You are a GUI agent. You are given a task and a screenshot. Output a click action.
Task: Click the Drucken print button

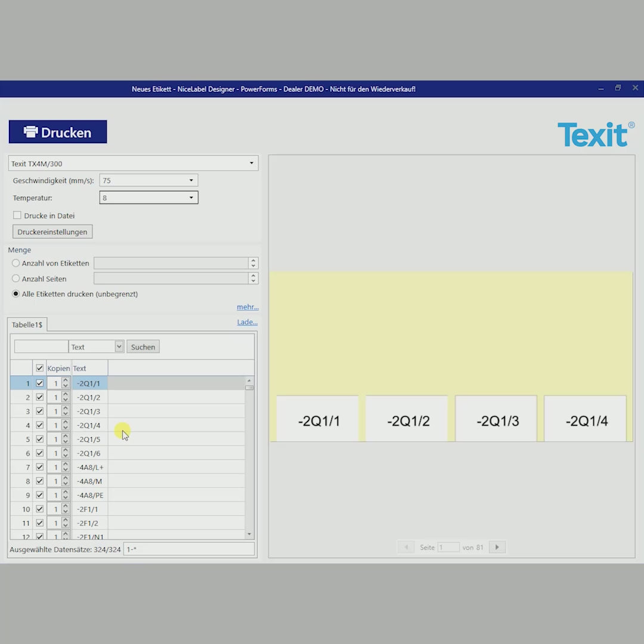point(58,132)
